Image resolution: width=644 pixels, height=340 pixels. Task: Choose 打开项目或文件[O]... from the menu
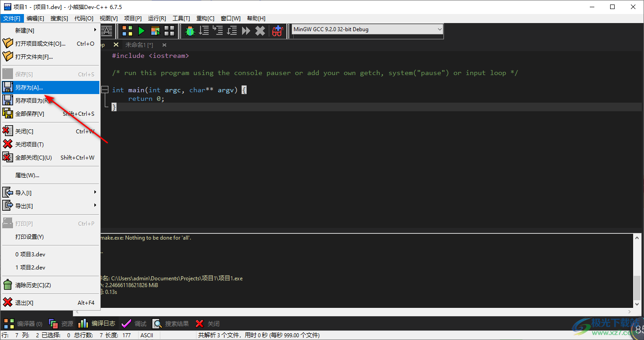tap(51, 43)
